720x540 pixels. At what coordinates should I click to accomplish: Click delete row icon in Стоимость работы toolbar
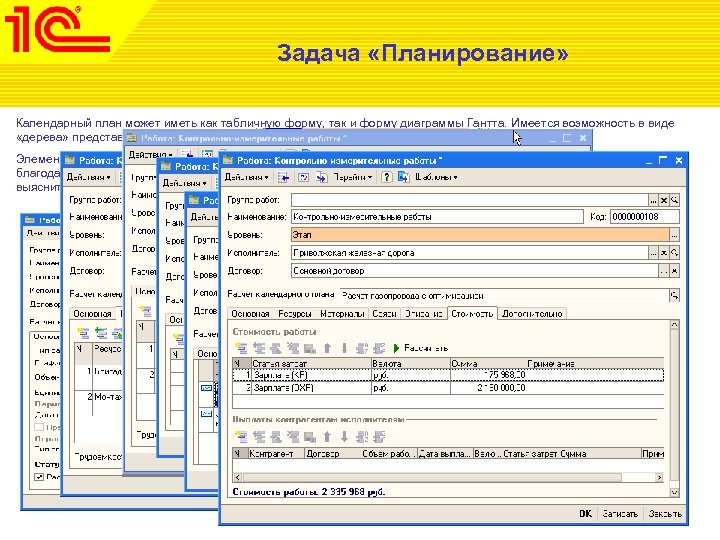pos(293,348)
